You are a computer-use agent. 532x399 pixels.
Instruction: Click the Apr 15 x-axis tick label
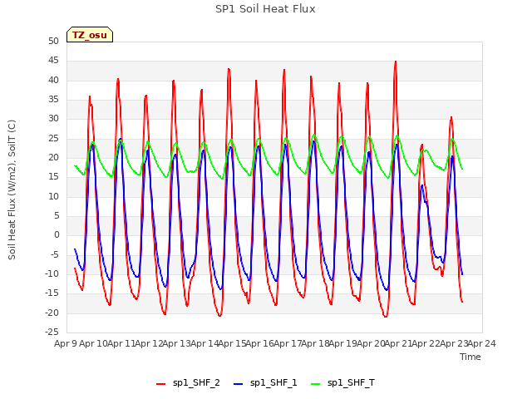(233, 343)
